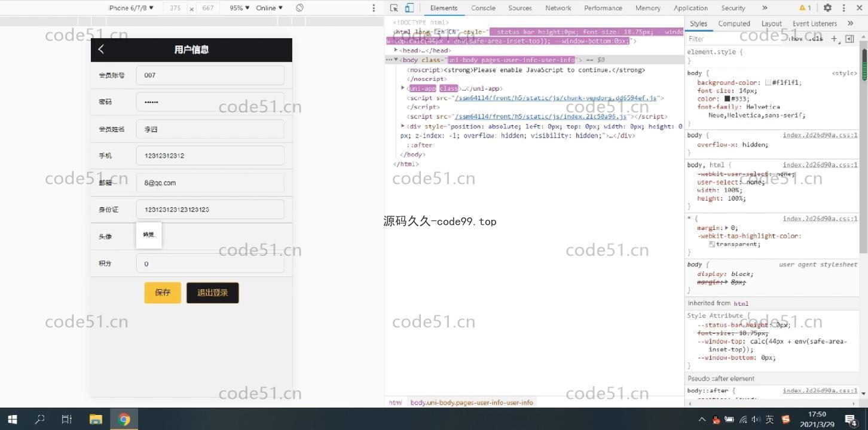The width and height of the screenshot is (868, 430).
Task: Open the 95% zoom dropdown
Action: pyautogui.click(x=240, y=8)
